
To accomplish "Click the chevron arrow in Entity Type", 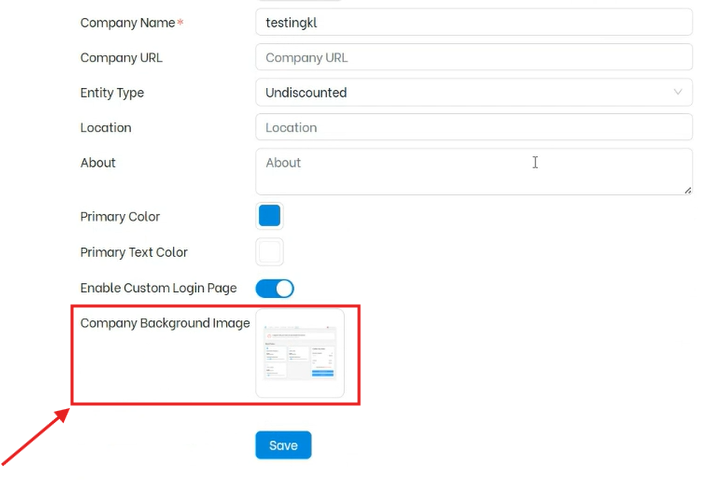I will (x=678, y=92).
